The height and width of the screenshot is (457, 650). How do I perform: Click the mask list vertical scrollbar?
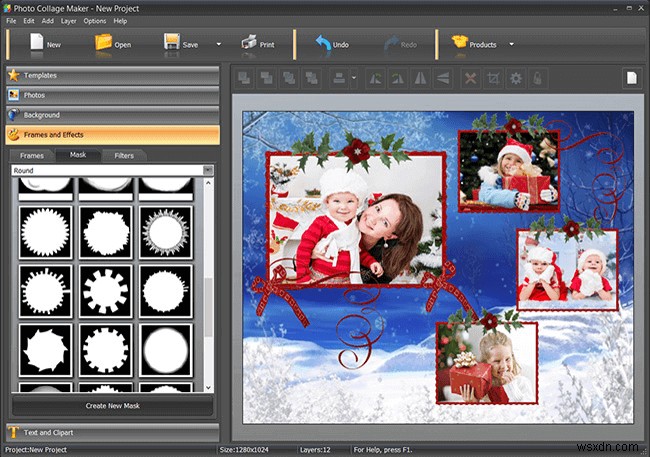coord(208,300)
